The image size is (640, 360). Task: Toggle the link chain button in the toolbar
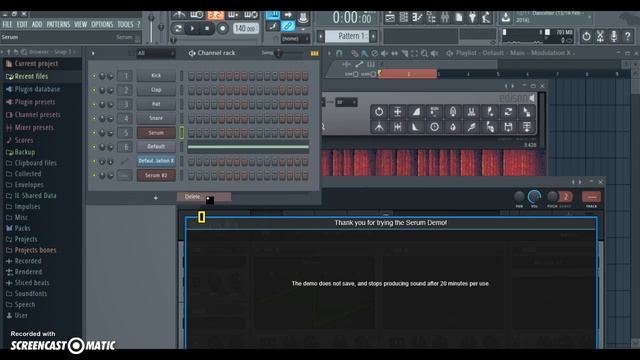[288, 27]
